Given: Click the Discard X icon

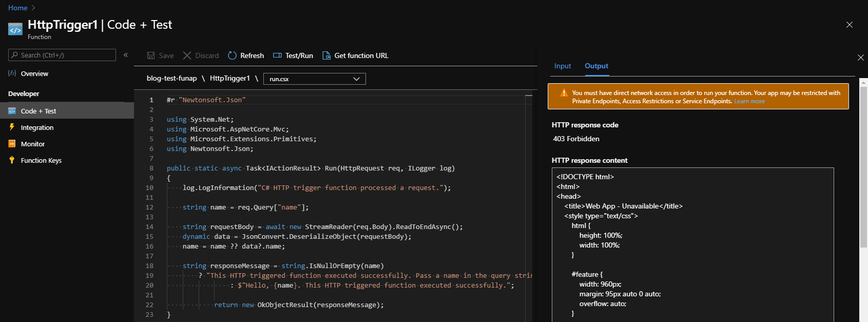Looking at the screenshot, I should (x=187, y=55).
